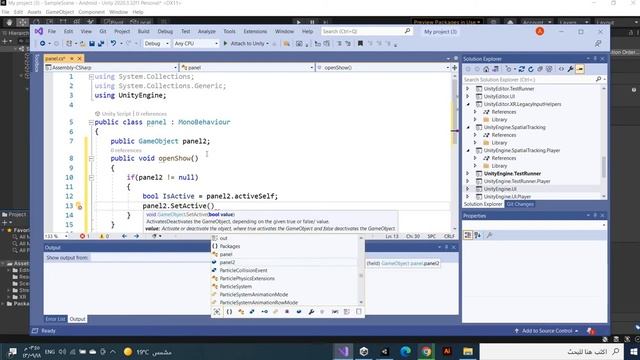This screenshot has height=360, width=640.
Task: Click the Save All toolbar icon
Action: 101,43
